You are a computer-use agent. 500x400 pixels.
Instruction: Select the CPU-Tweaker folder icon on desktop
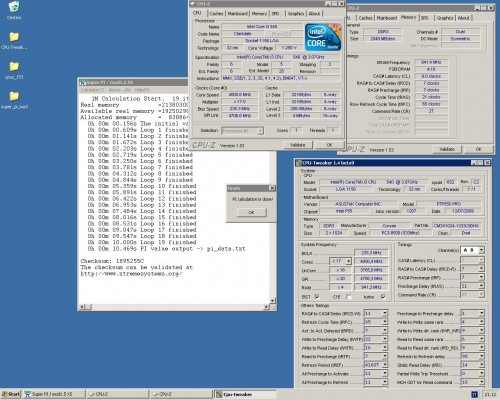tap(14, 37)
